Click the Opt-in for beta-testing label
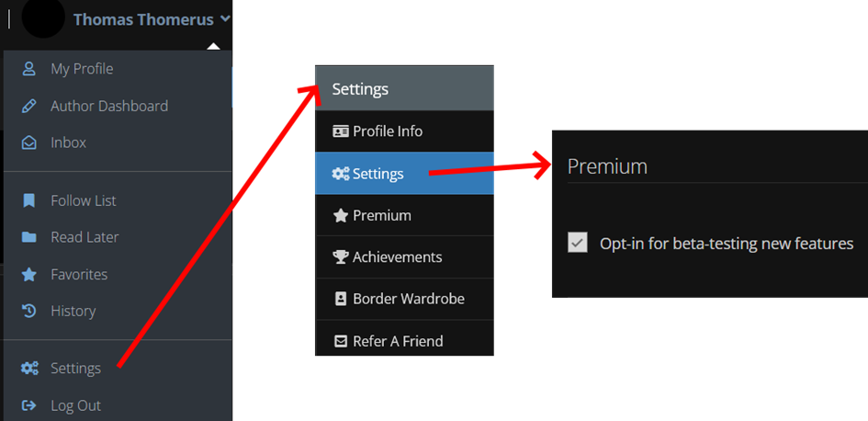The width and height of the screenshot is (868, 421). coord(727,244)
